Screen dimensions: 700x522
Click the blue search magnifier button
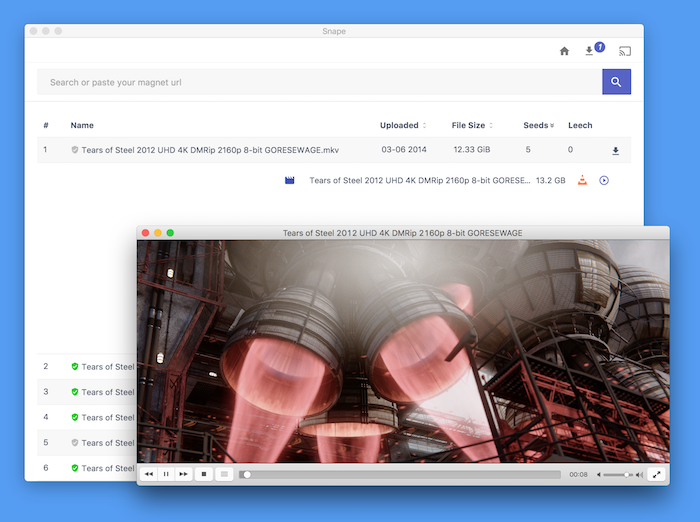click(616, 82)
